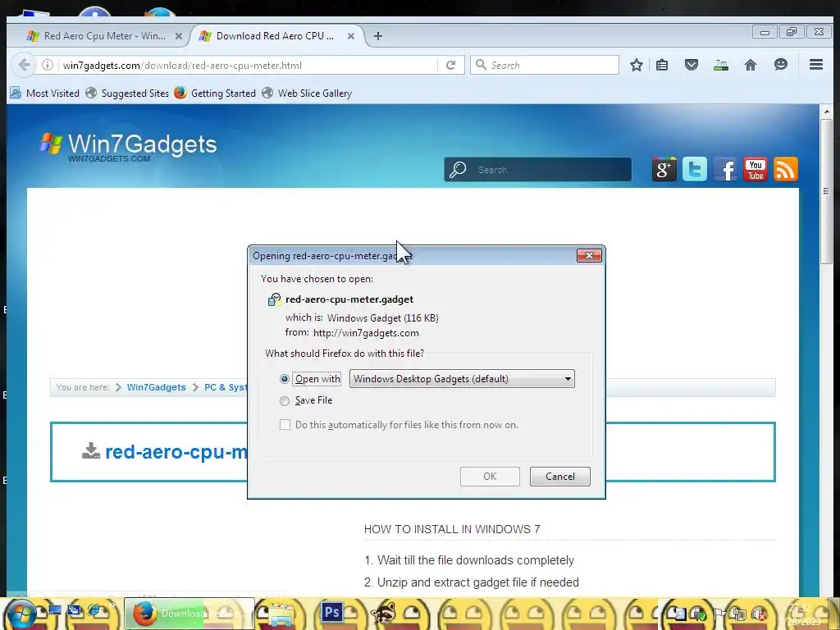Close the Red Aero Cpu Meter tab
This screenshot has width=840, height=630.
pyautogui.click(x=178, y=36)
